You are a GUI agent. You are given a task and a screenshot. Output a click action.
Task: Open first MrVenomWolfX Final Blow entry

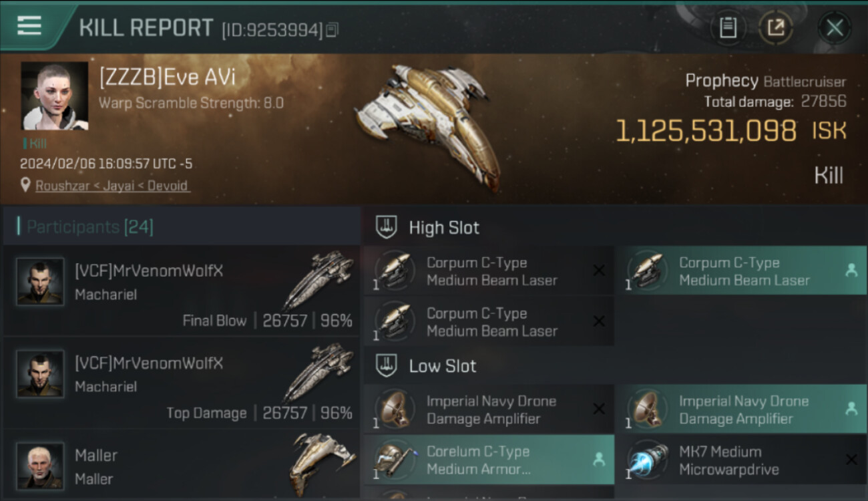point(182,291)
